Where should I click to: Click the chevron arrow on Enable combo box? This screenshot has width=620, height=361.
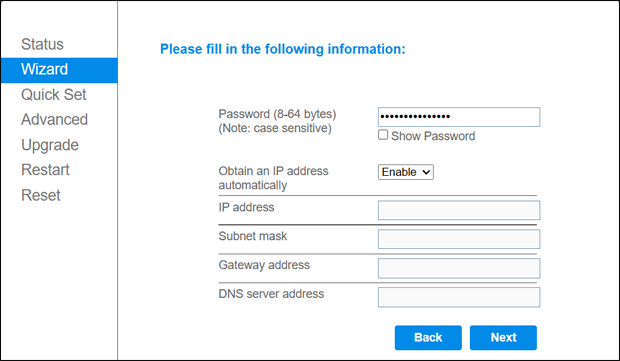pos(426,172)
